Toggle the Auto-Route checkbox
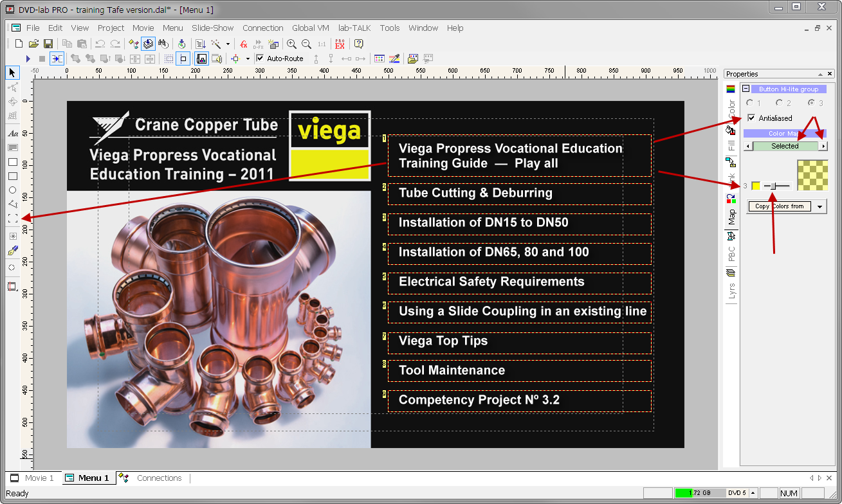Image resolution: width=842 pixels, height=504 pixels. pyautogui.click(x=260, y=59)
